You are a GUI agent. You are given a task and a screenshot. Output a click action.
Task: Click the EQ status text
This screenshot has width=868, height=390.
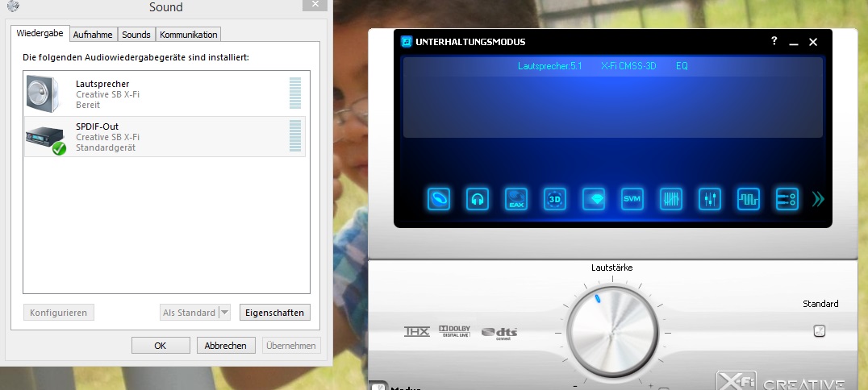point(682,66)
